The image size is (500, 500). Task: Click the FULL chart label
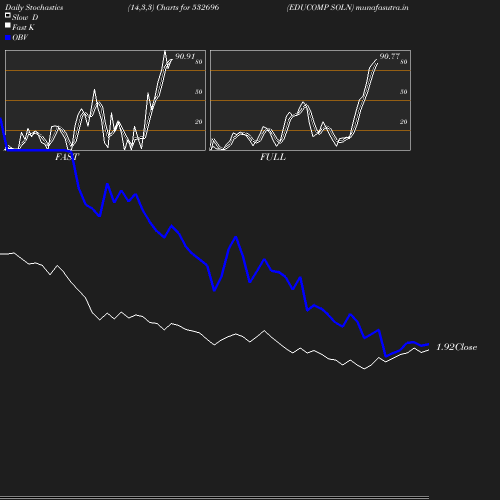click(x=273, y=157)
